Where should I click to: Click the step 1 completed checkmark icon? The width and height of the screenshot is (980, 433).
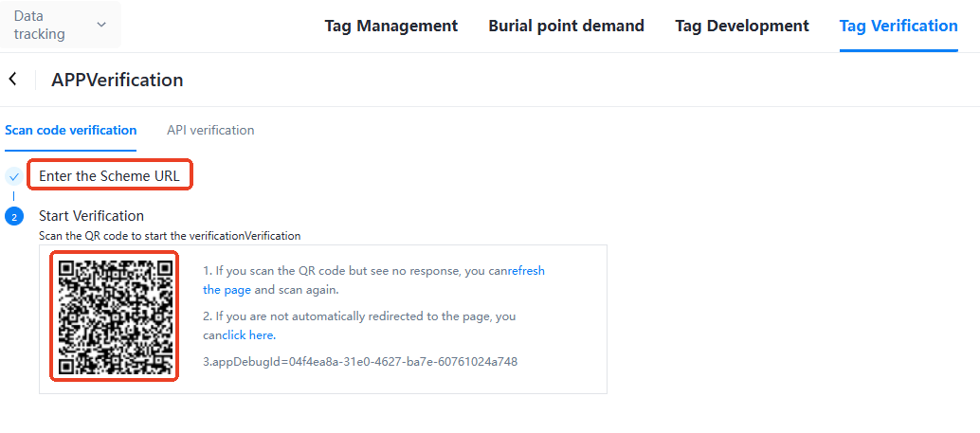13,176
